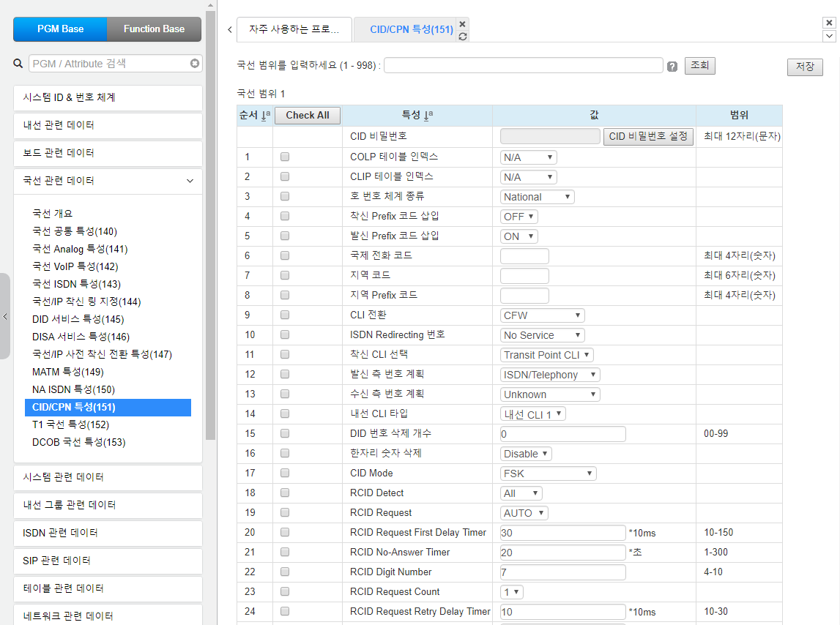Image resolution: width=840 pixels, height=625 pixels.
Task: Open the 자주 사용하는 프로... tab
Action: pos(294,29)
